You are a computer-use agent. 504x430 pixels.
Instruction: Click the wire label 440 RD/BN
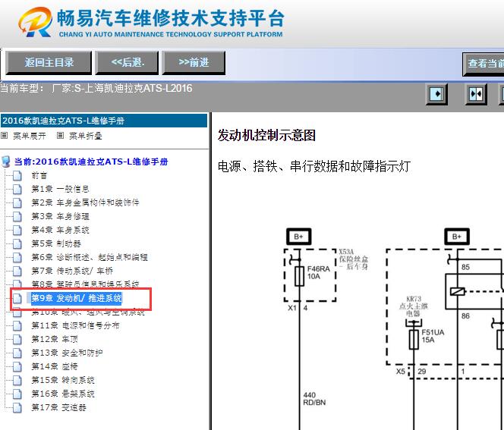click(314, 399)
